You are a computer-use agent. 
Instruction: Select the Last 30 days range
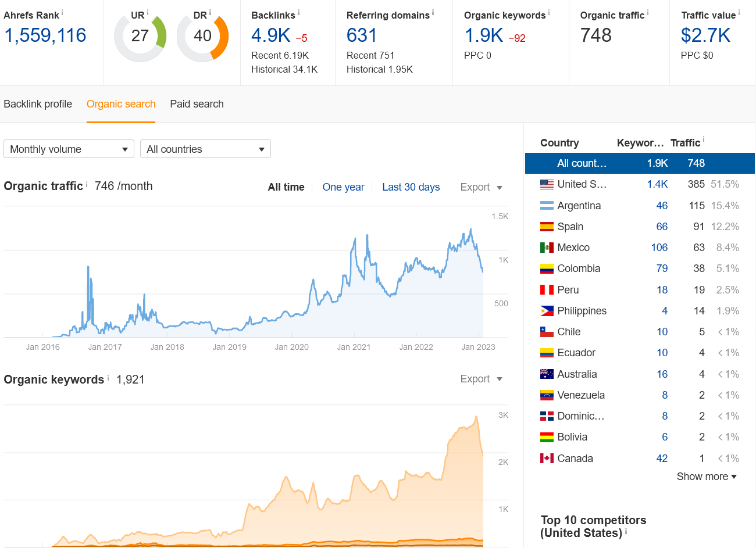(x=411, y=187)
